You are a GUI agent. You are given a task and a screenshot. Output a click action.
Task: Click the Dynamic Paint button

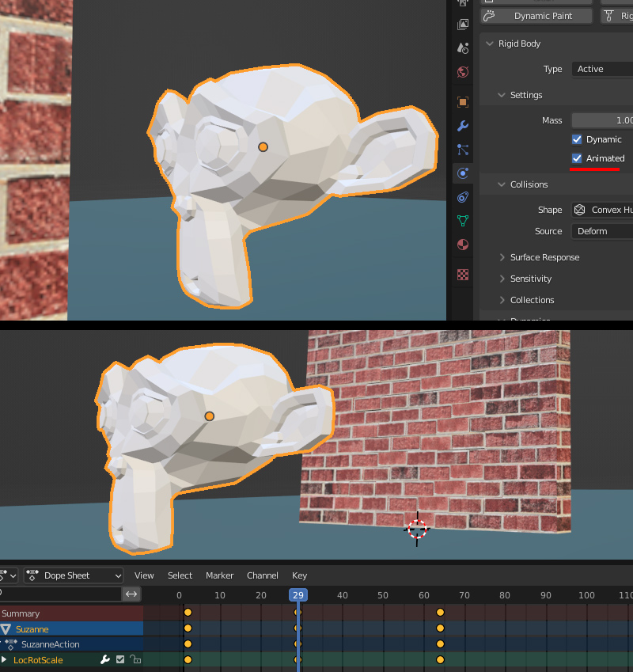[536, 16]
